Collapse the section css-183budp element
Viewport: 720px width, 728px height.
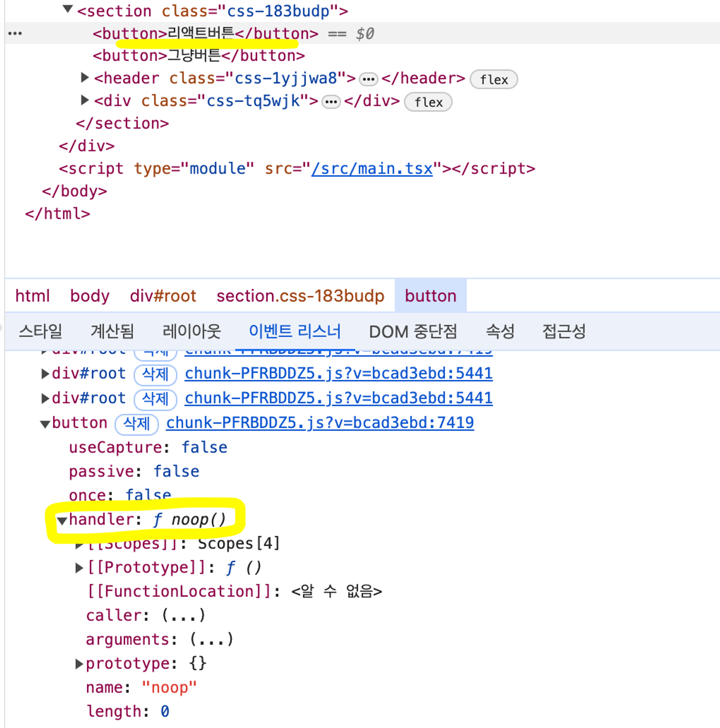(67, 9)
